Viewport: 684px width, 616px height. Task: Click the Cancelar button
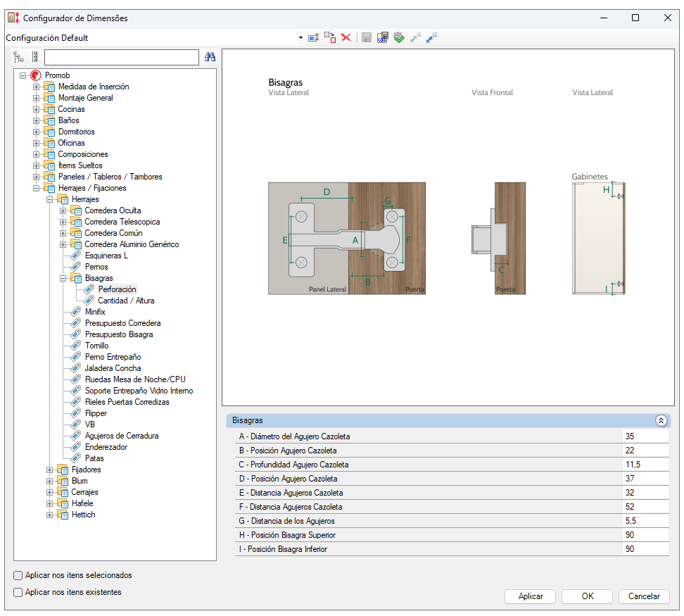[x=644, y=596]
